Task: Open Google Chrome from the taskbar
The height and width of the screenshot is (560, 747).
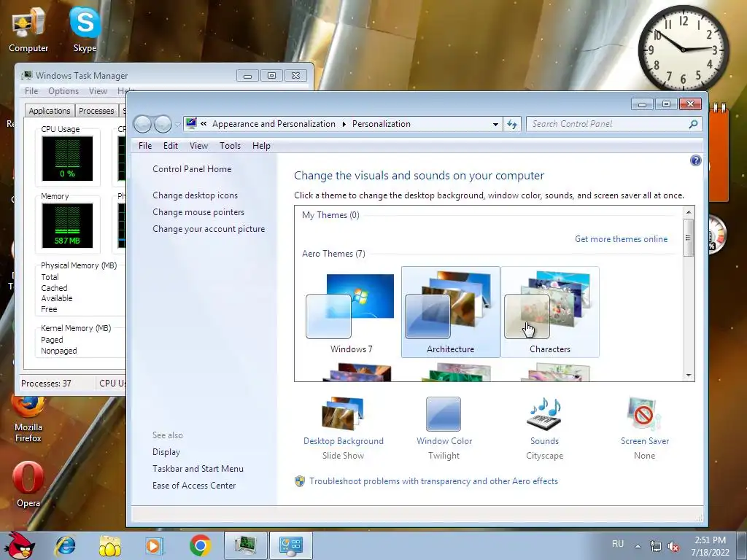Action: [200, 545]
